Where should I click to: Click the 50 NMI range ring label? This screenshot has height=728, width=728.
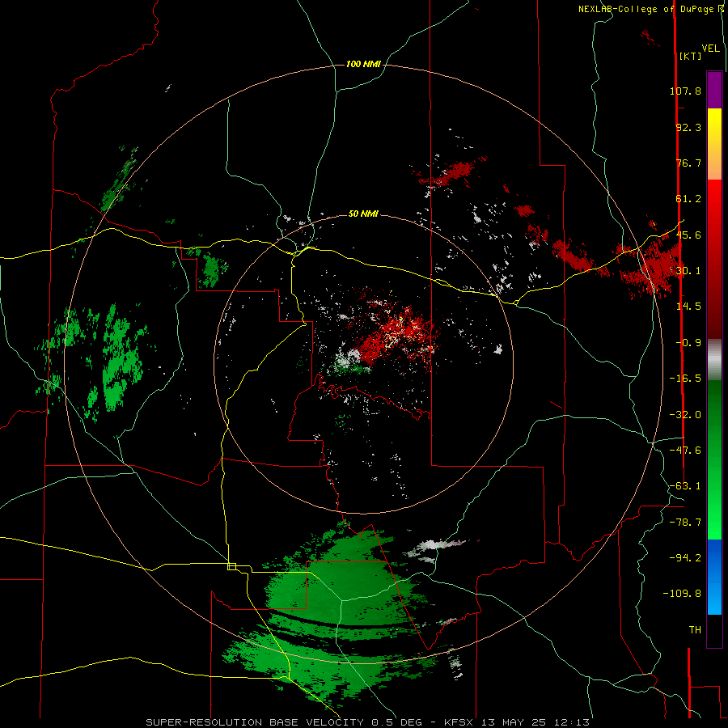(363, 214)
